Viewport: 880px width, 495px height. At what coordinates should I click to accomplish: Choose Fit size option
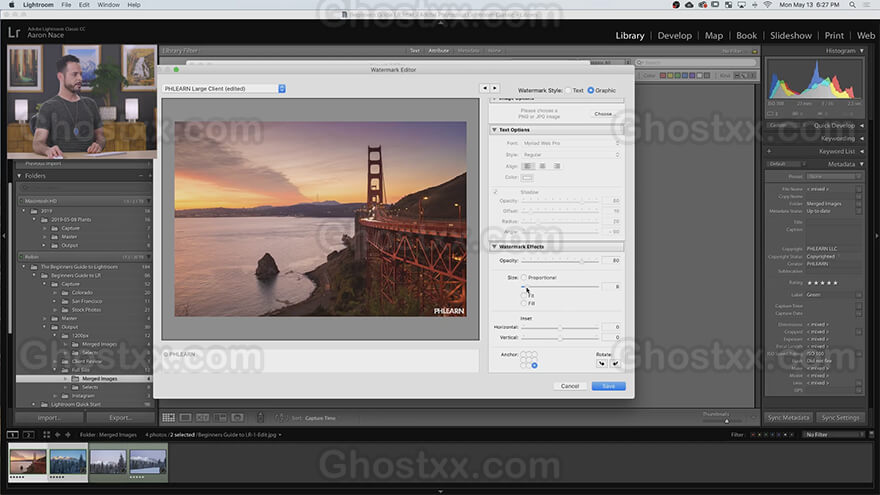point(524,295)
